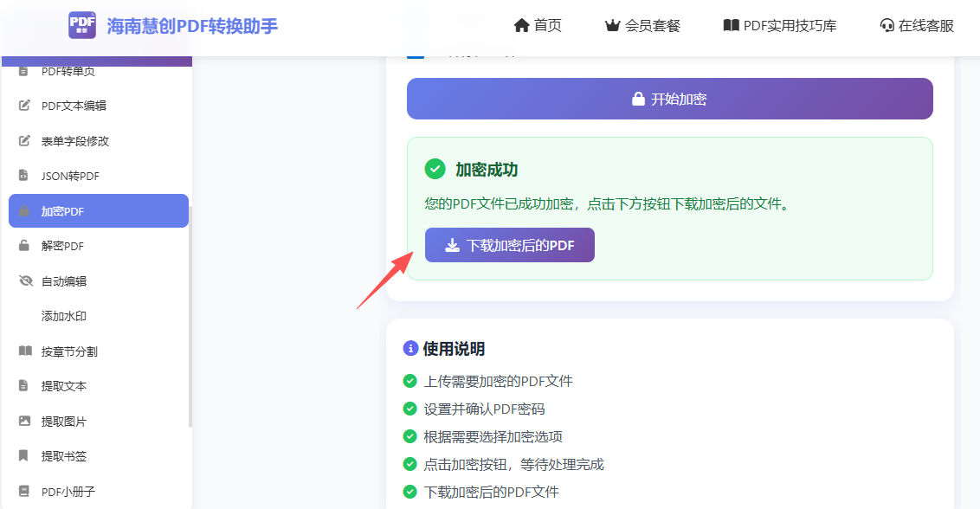Click the download icon in 下载加密后的PDF button
This screenshot has height=509, width=980.
(452, 245)
